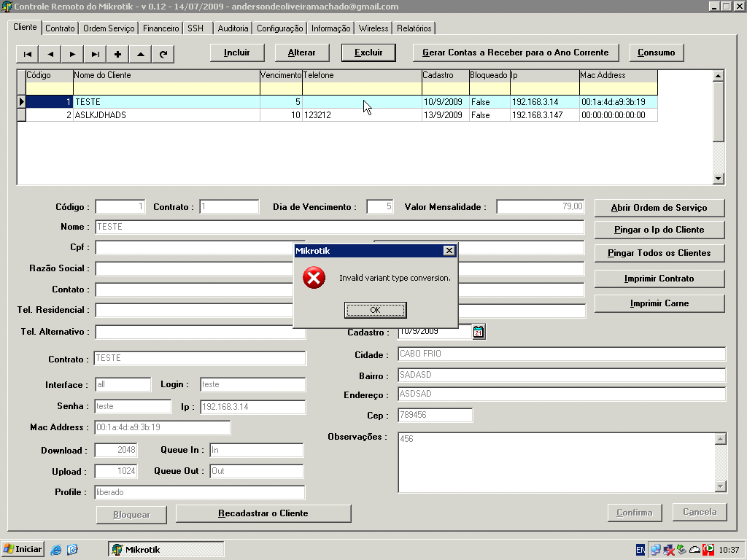Image resolution: width=747 pixels, height=560 pixels.
Task: Click the plus insert record icon
Action: coord(117,54)
